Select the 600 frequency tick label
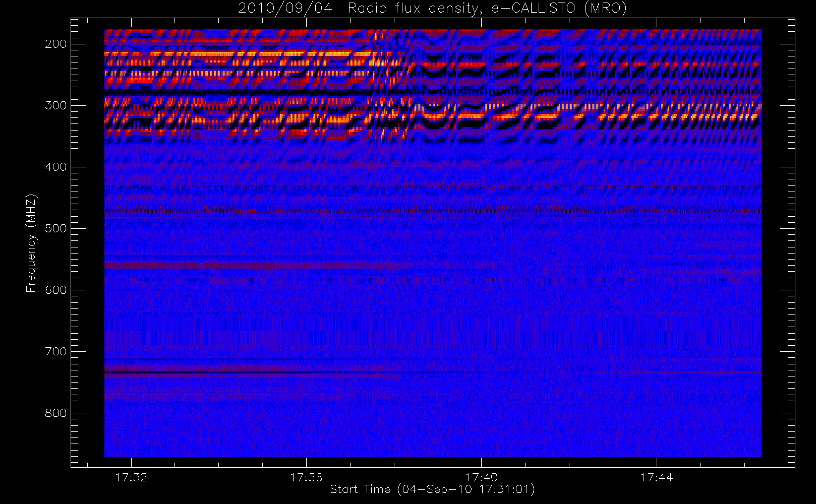The width and height of the screenshot is (816, 504). click(56, 290)
